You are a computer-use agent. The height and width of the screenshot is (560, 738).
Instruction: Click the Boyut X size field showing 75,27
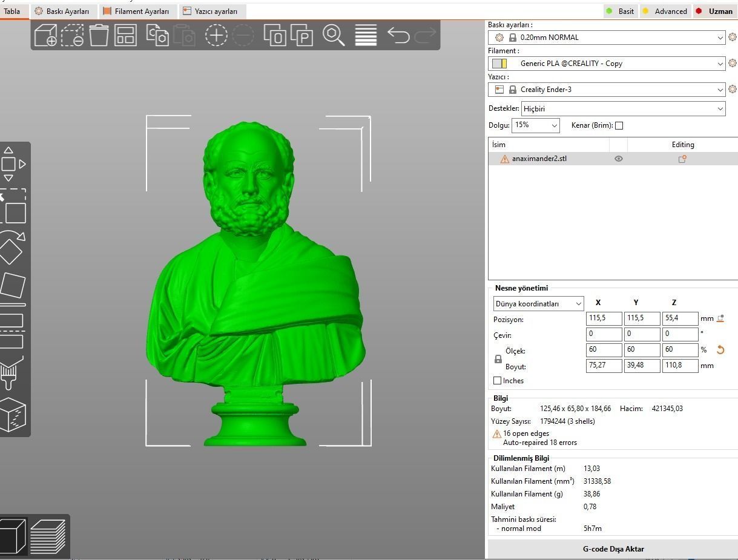pyautogui.click(x=604, y=366)
